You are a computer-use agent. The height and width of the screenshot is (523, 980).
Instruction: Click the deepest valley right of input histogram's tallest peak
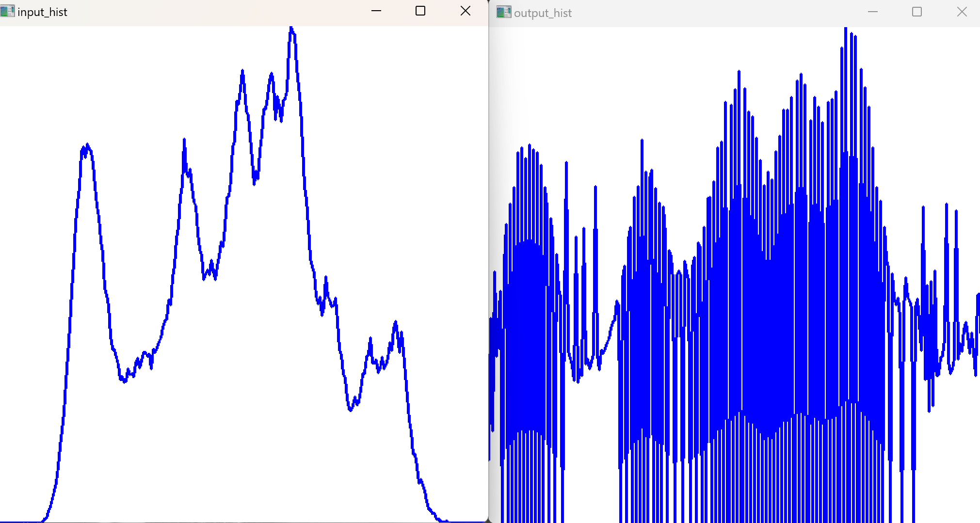[x=350, y=410]
